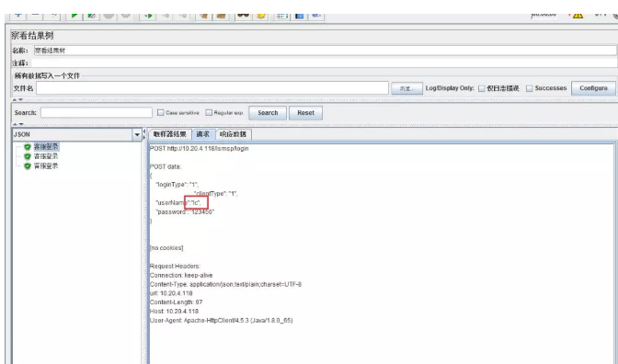This screenshot has width=618, height=364.
Task: Open the Configure dialog
Action: tap(593, 88)
